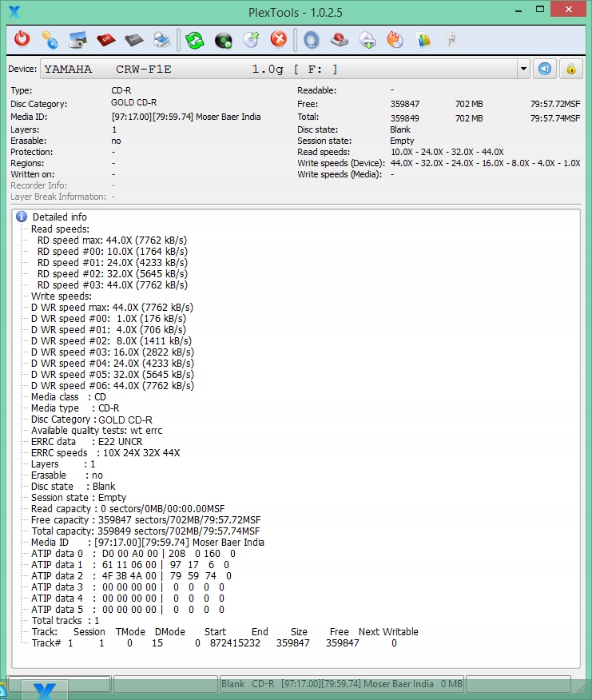Image resolution: width=592 pixels, height=700 pixels.
Task: Click the flame burn disc icon
Action: 395,39
